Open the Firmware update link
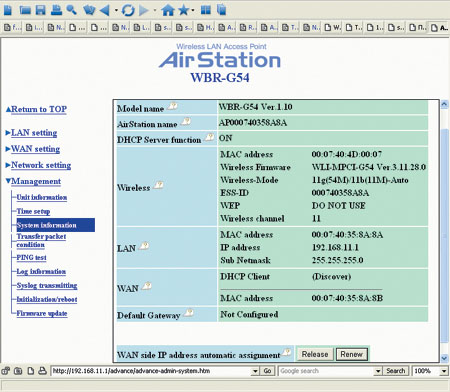This screenshot has height=392, width=450. (42, 313)
